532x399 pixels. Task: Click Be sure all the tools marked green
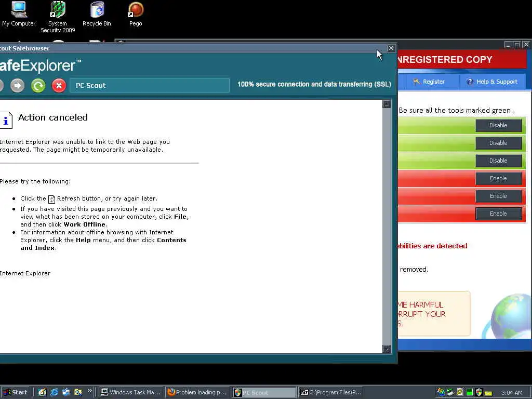pyautogui.click(x=456, y=110)
